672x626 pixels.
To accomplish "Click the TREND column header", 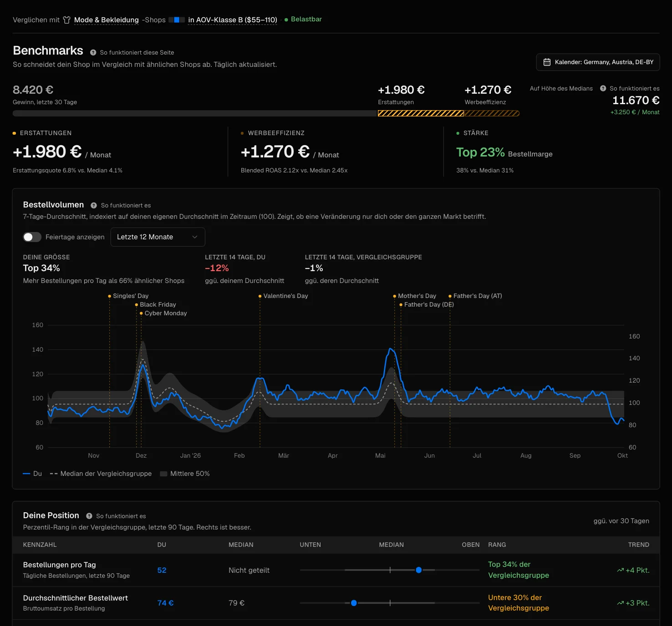I will [x=639, y=545].
